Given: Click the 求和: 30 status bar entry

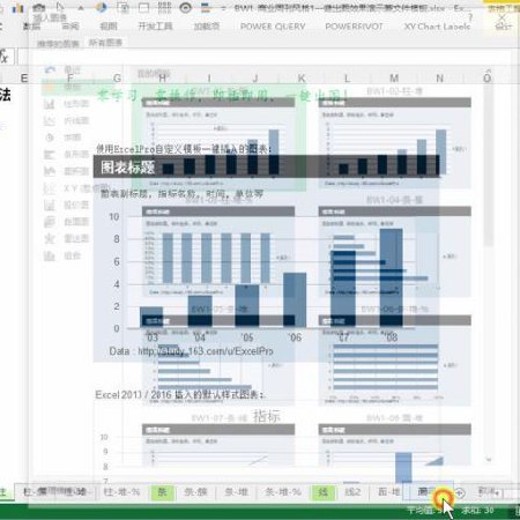Looking at the screenshot, I should coord(477,510).
